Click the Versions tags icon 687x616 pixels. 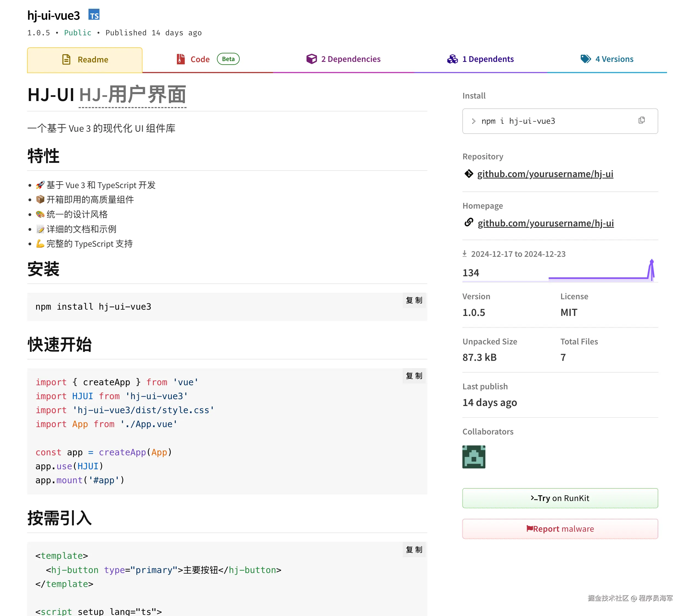coord(585,59)
